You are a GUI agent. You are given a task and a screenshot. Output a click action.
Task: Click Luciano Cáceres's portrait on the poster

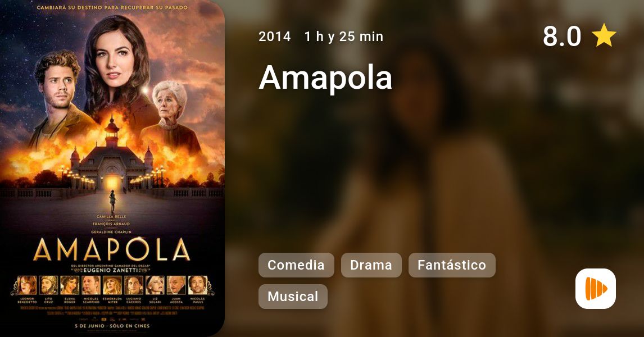tap(134, 285)
